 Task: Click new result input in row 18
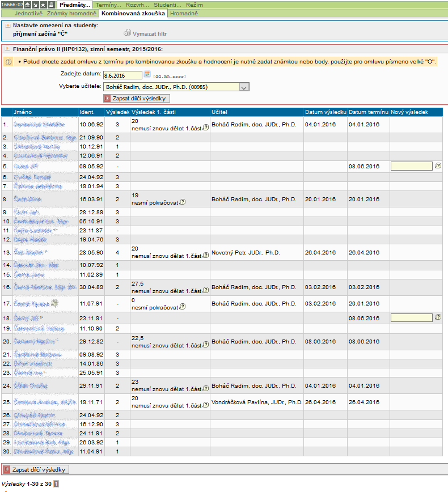pyautogui.click(x=411, y=318)
